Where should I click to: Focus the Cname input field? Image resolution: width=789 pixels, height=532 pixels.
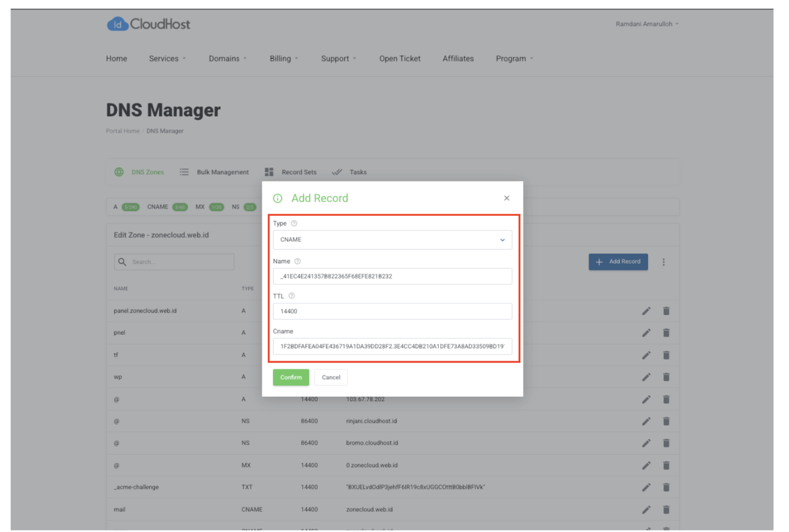[392, 346]
